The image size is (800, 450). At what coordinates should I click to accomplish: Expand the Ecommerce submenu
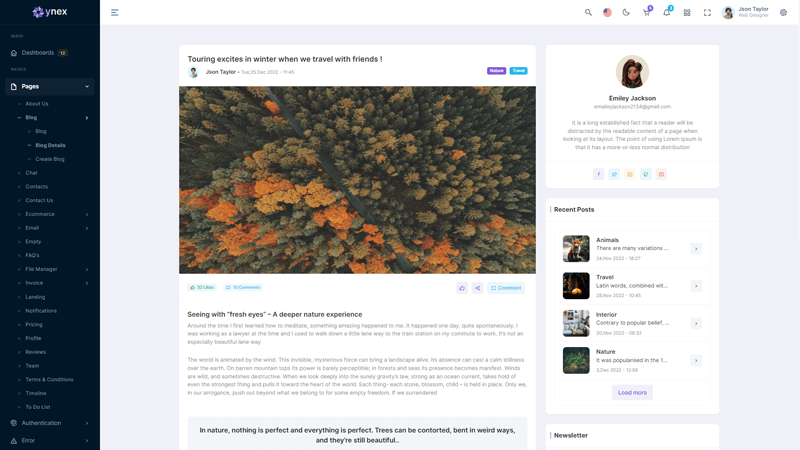54,214
